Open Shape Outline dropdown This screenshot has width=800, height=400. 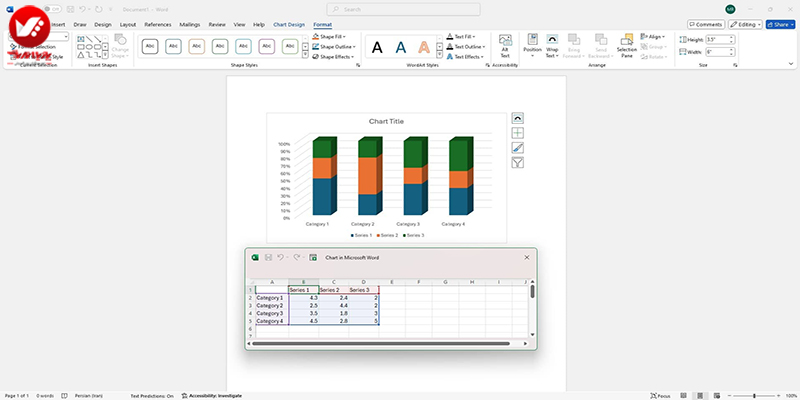[x=334, y=47]
